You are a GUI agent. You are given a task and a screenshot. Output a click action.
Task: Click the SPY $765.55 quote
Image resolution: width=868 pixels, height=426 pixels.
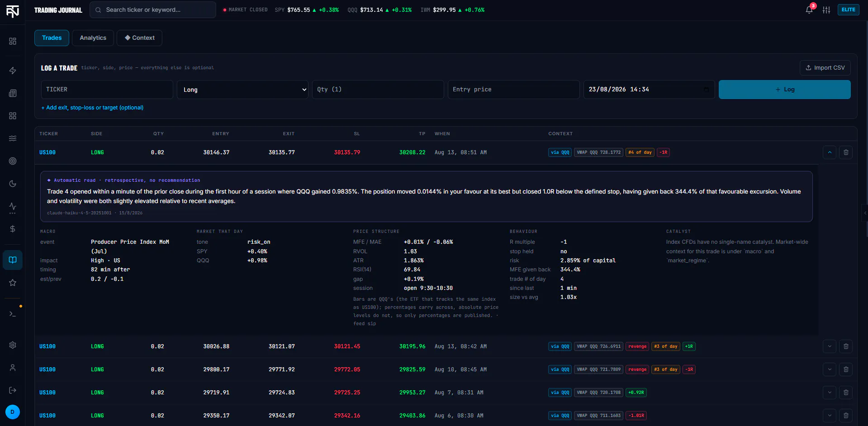[307, 10]
